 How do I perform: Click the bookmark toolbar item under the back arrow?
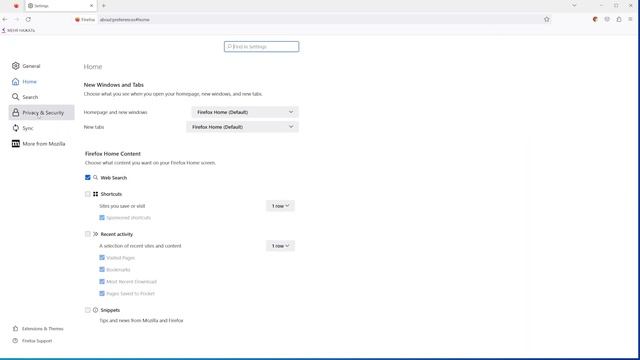tap(18, 30)
